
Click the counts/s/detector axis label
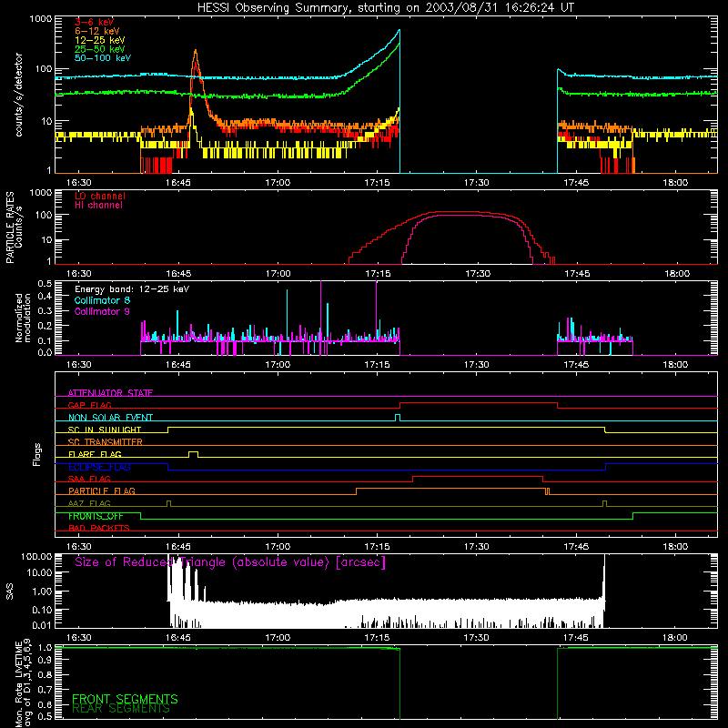pyautogui.click(x=19, y=95)
